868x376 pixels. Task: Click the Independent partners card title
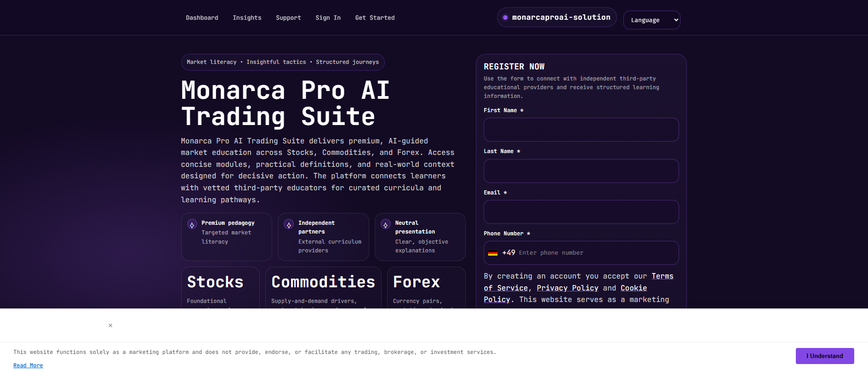316,227
